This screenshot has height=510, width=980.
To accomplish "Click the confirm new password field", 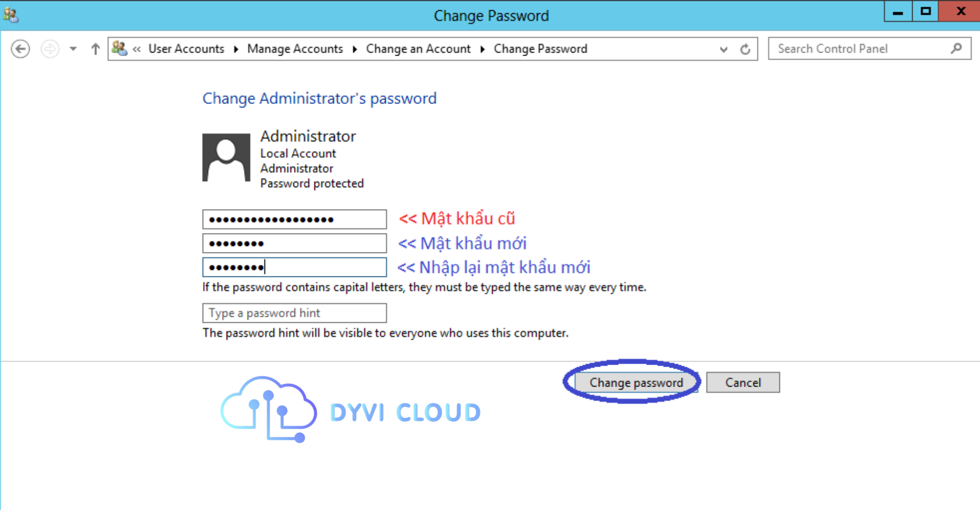I will (294, 267).
